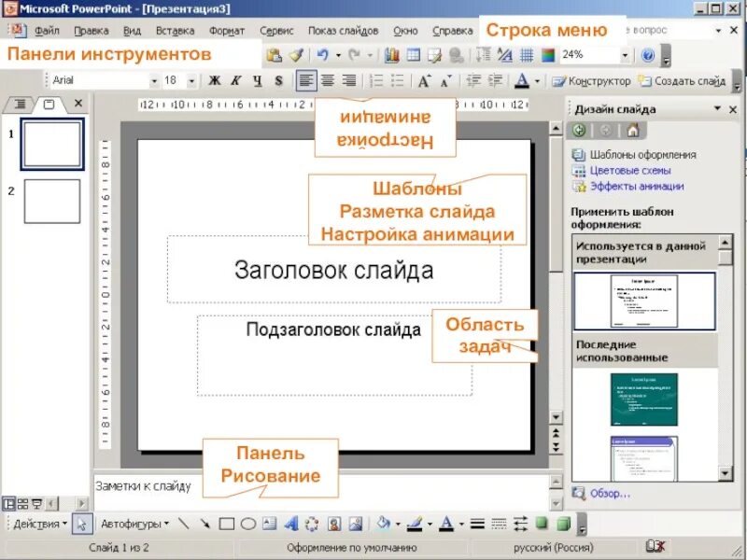Open the Дизайн слайда task pane dropdown
This screenshot has height=560, width=747.
click(717, 109)
